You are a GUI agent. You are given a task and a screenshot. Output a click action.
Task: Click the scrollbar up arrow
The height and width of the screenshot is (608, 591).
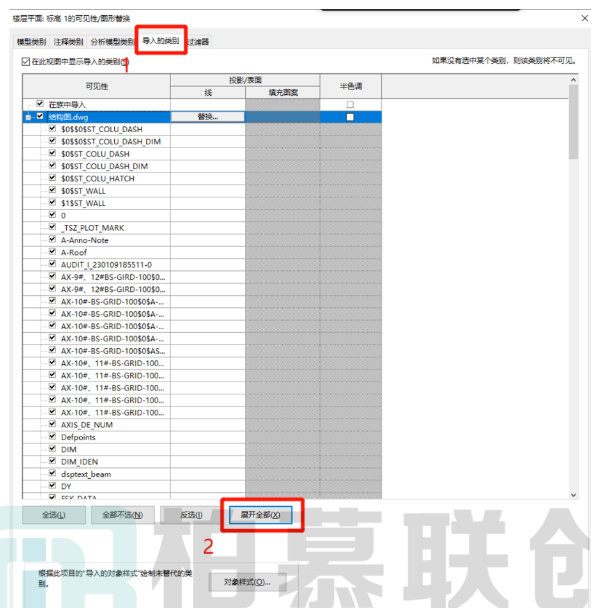pos(574,79)
